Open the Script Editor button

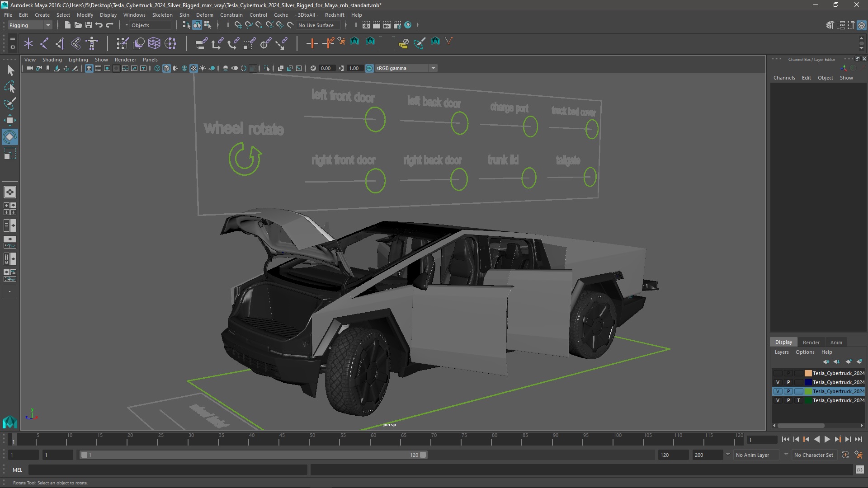coord(860,470)
